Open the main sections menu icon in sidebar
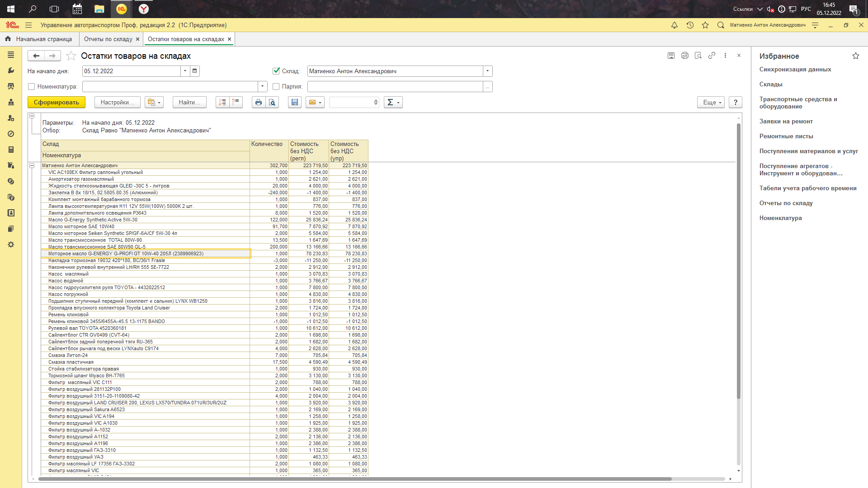Screen dimensions: 868x488 [x=11, y=55]
